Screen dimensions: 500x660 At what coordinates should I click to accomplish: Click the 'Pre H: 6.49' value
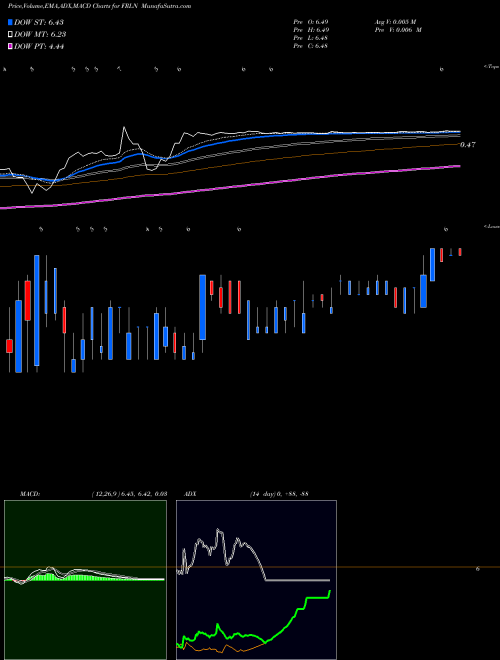click(311, 30)
